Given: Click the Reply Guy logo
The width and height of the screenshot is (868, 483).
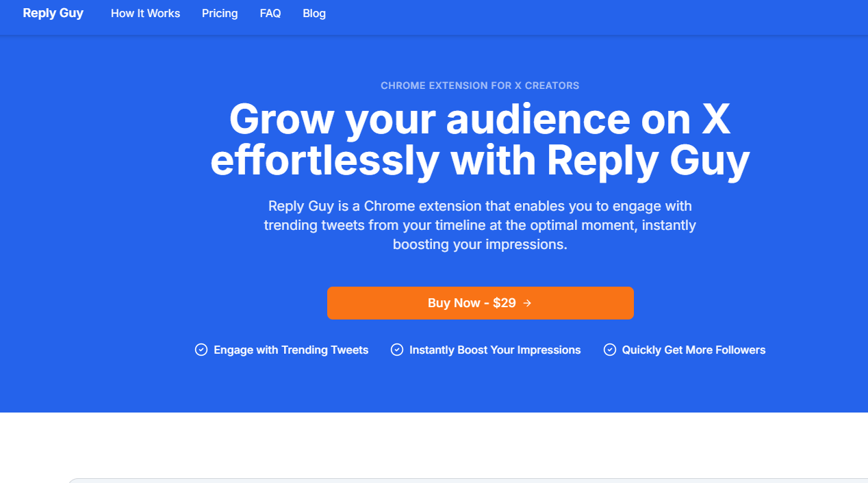Looking at the screenshot, I should pyautogui.click(x=53, y=14).
